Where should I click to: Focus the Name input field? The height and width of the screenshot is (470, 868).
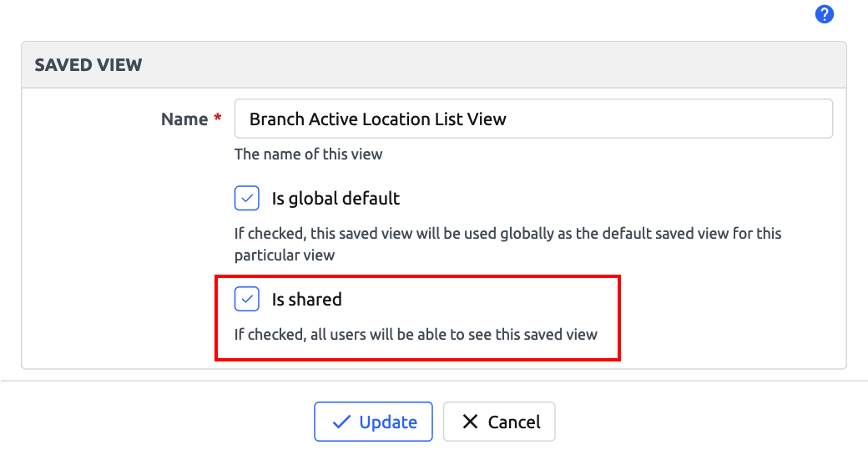click(x=668, y=119)
